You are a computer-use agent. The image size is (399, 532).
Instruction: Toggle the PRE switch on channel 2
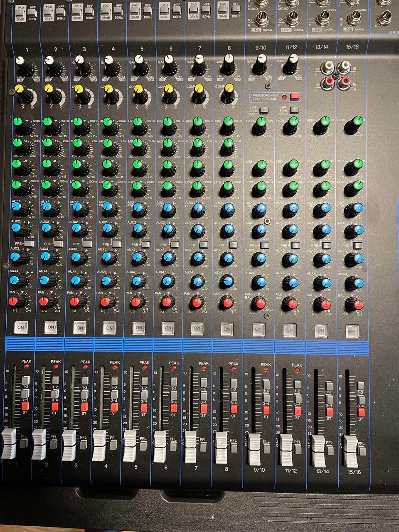pos(58,244)
